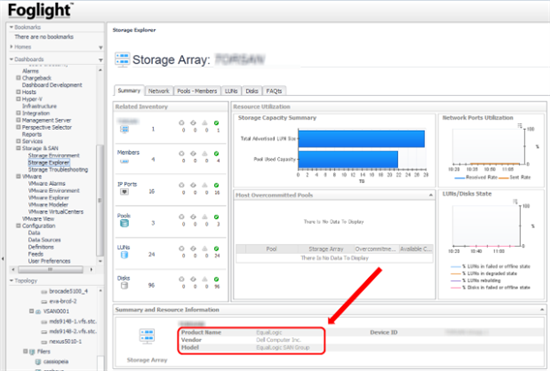Collapse Summary and Resource Information section
Screen dimensions: 550x371
click(542, 310)
